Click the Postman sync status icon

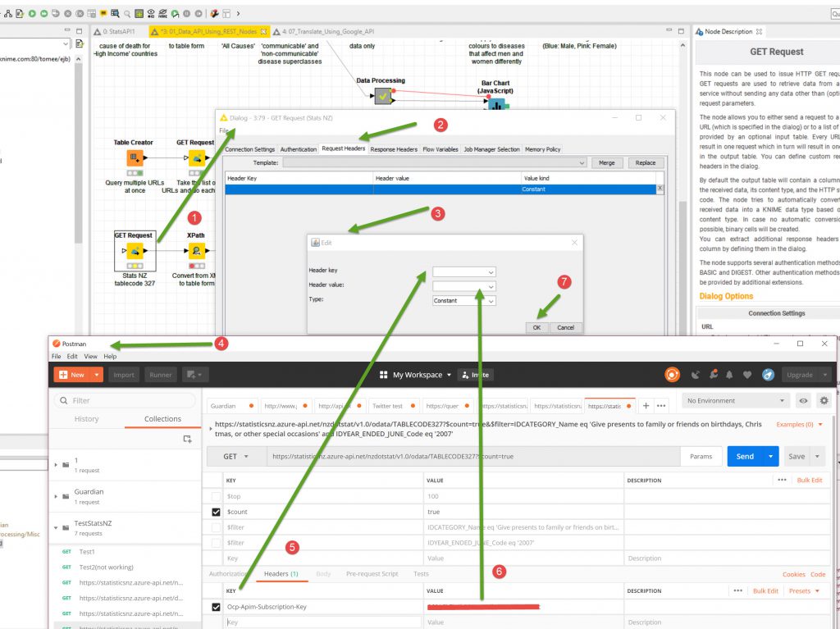(x=672, y=375)
